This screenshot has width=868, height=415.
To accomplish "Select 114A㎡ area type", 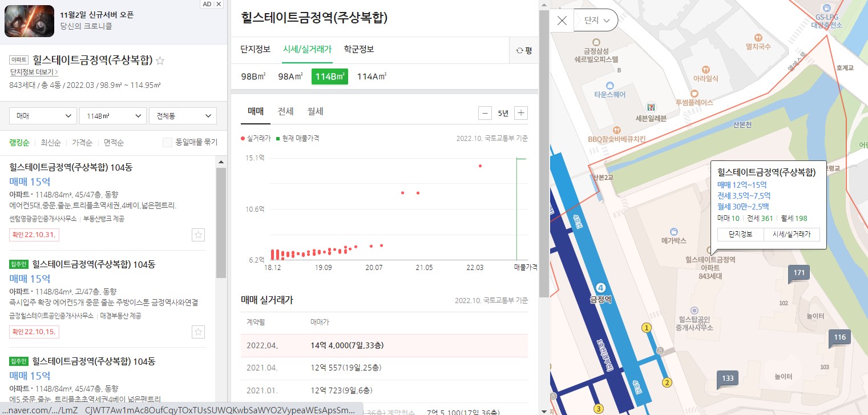I will pyautogui.click(x=372, y=76).
